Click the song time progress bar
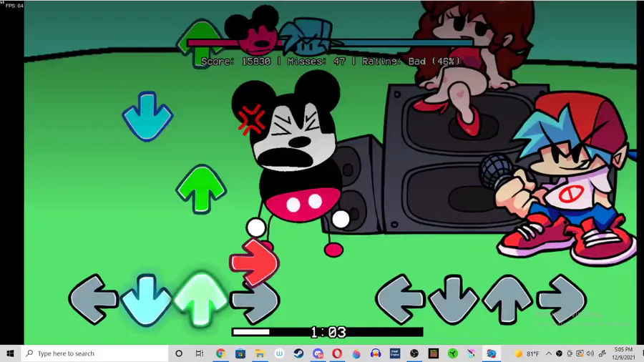This screenshot has width=644, height=362. point(327,332)
